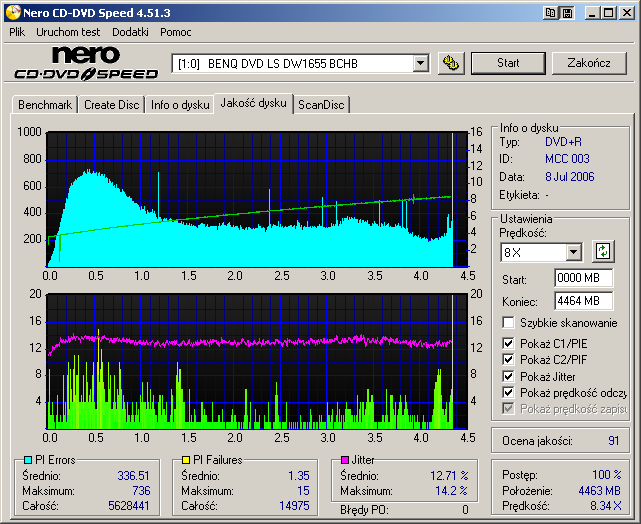Click the Jitter average 12.71 %
This screenshot has width=641, height=524.
449,476
